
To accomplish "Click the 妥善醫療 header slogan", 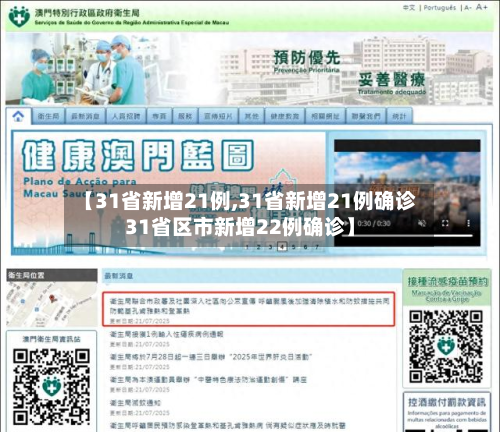I will [x=392, y=79].
